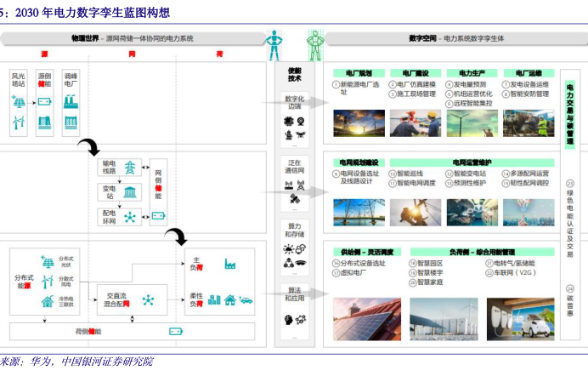Click the text 智能安防管理
The image size is (588, 376).
(529, 94)
